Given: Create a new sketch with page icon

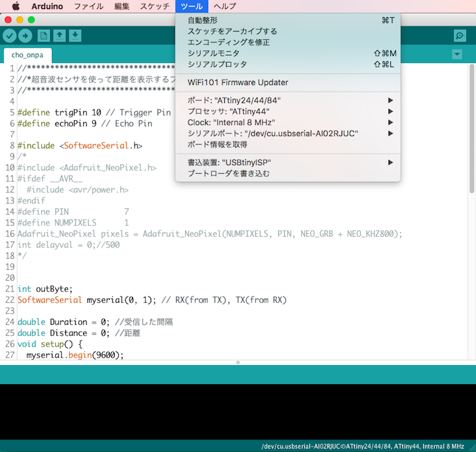Looking at the screenshot, I should click(x=43, y=36).
